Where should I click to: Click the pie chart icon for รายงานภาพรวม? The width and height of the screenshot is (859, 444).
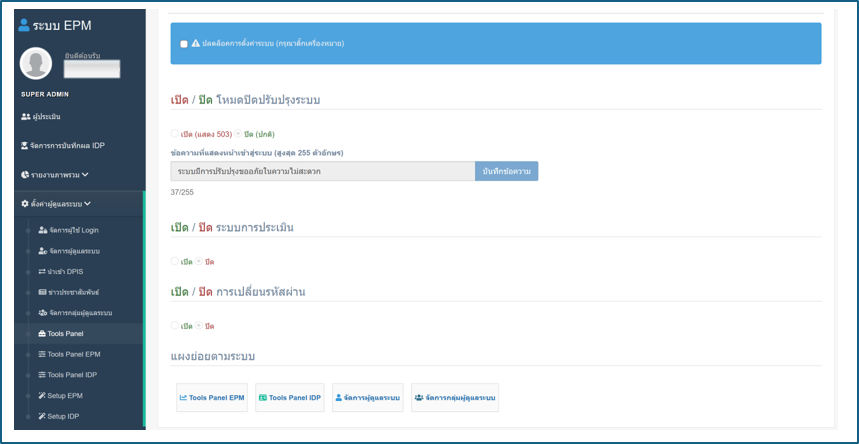point(25,175)
